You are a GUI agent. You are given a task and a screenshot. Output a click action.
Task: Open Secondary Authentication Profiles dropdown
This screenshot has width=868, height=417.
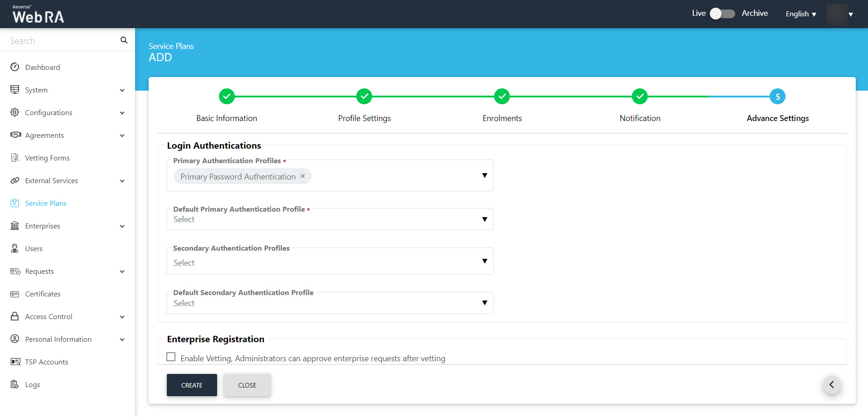330,262
